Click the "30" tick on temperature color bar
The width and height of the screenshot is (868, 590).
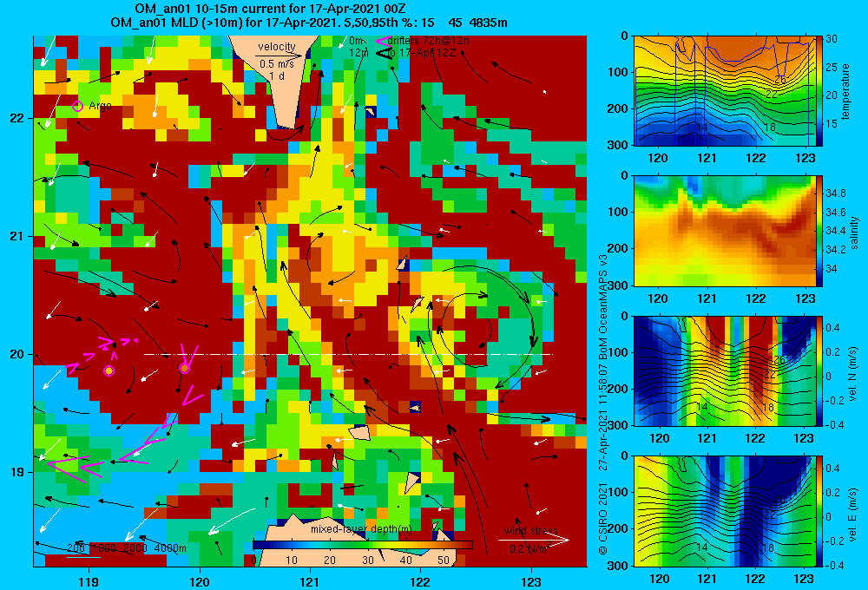click(x=832, y=39)
